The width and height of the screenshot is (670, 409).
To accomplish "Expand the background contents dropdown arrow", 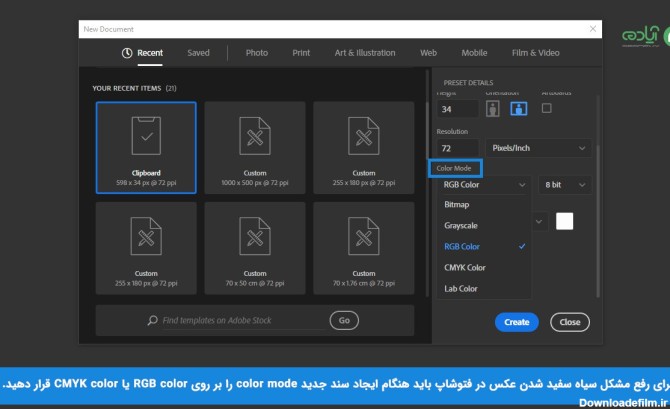I will (x=539, y=221).
